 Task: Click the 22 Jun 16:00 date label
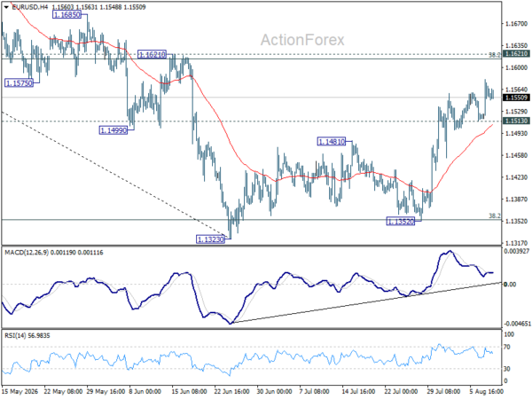231,392
